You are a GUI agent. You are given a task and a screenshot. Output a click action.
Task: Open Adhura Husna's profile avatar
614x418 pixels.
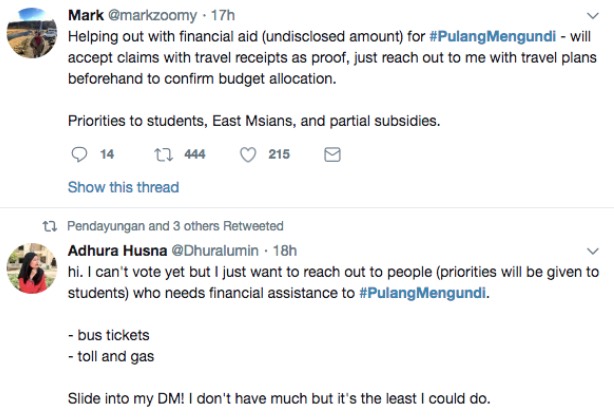click(x=30, y=267)
